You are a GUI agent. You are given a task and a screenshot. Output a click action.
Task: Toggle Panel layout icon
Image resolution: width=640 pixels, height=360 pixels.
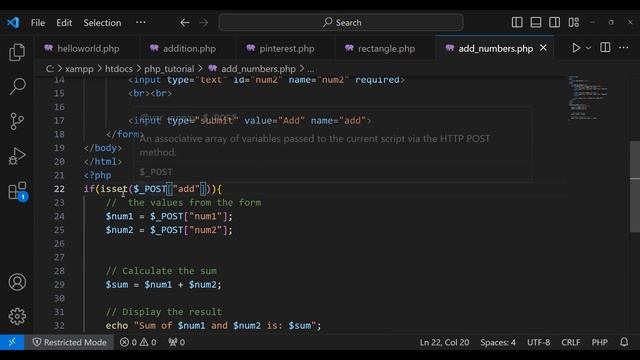tap(536, 22)
